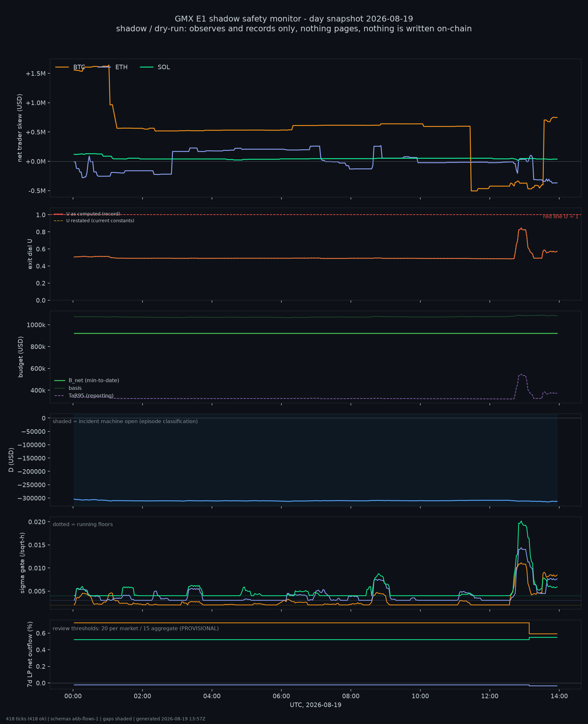The height and width of the screenshot is (724, 588).
Task: Click the '08:00' time tick label
Action: 351,697
